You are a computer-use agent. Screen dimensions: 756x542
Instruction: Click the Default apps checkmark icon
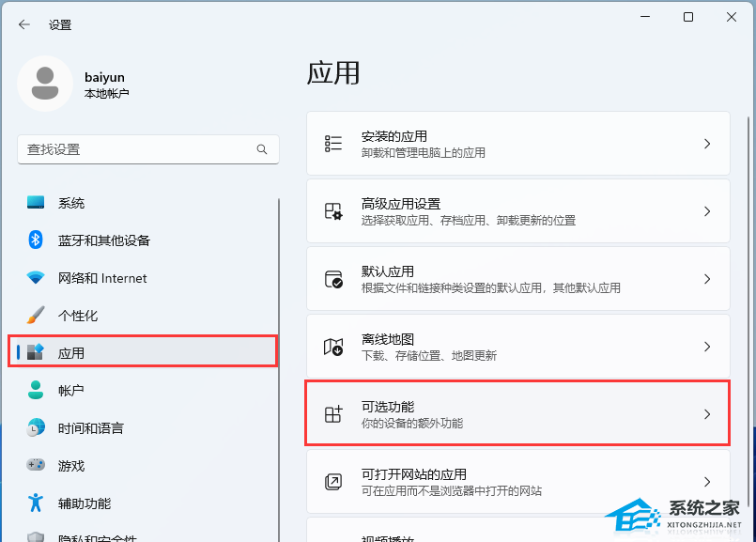tap(333, 279)
